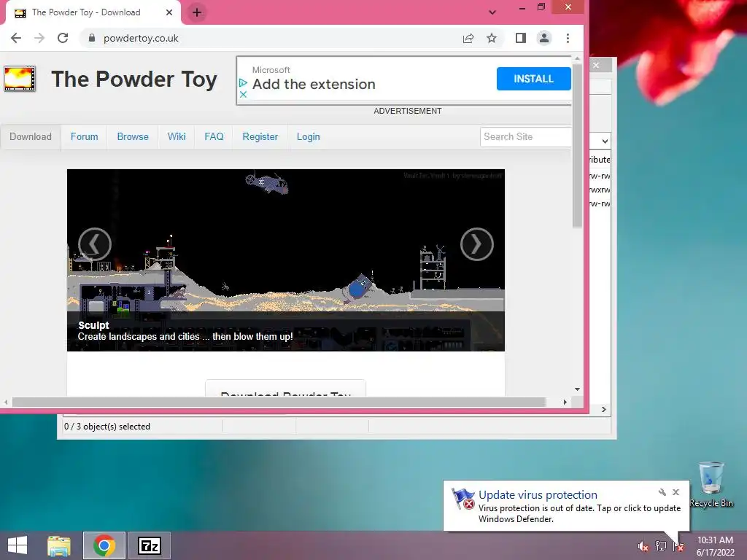Click the scroll down arrow of page
The image size is (747, 560).
click(577, 389)
